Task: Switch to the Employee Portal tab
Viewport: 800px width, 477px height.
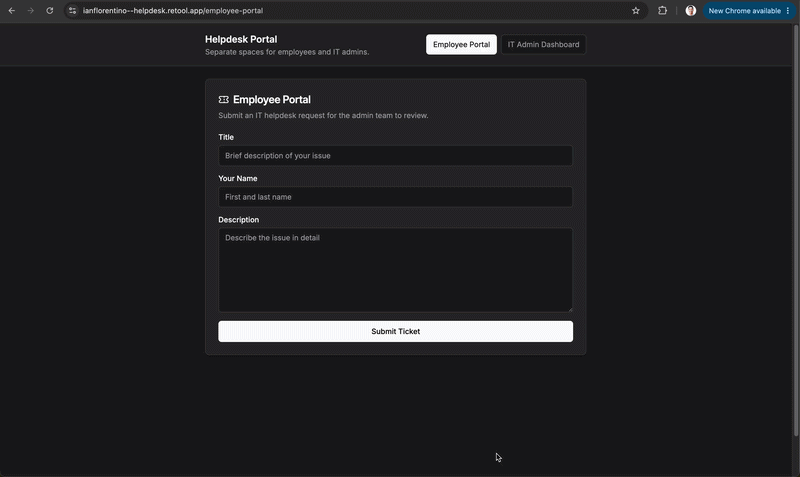Action: (x=461, y=44)
